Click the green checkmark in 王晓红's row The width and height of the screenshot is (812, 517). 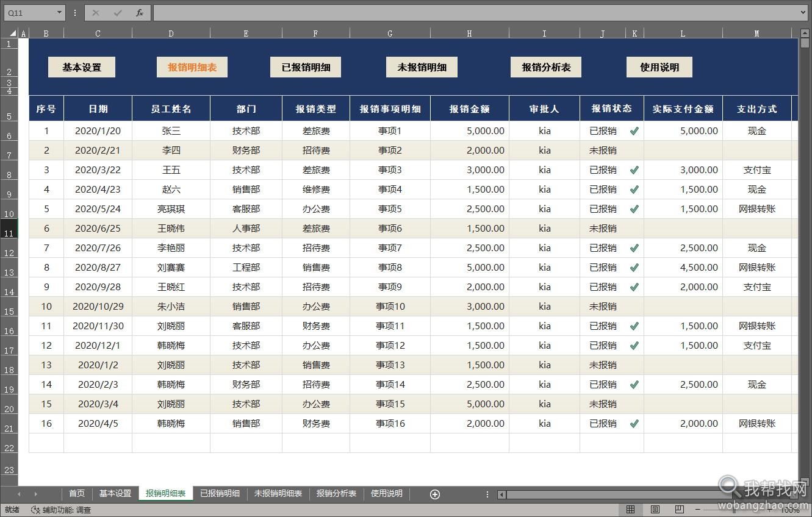pos(634,287)
